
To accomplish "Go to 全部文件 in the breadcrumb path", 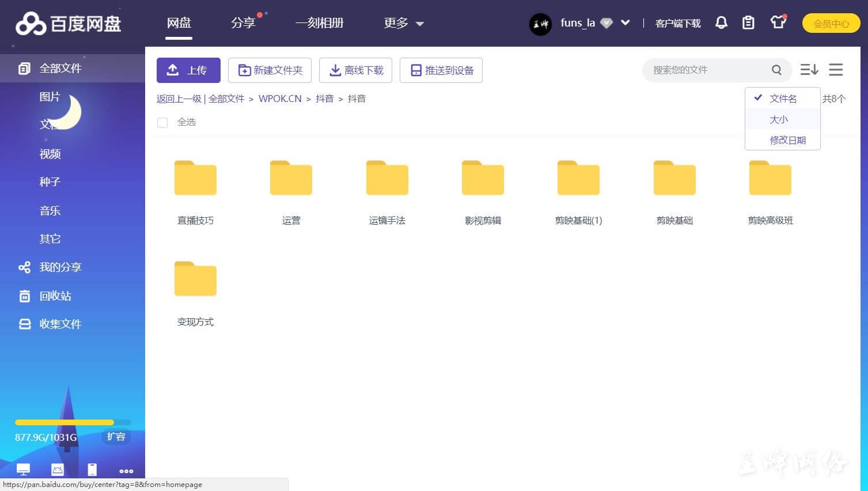I will pyautogui.click(x=226, y=99).
